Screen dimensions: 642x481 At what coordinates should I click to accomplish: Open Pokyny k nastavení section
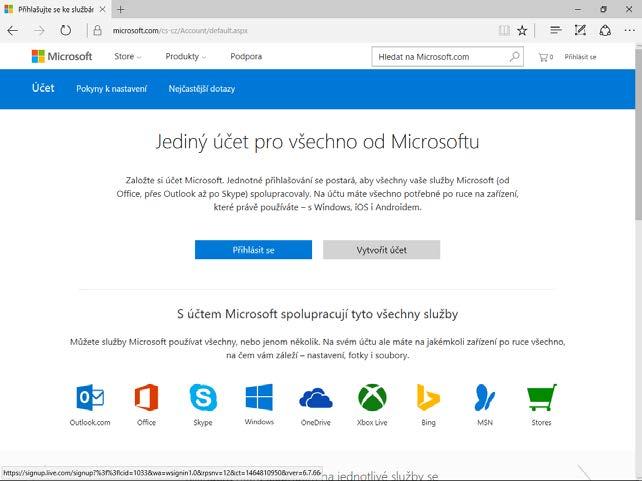point(111,89)
